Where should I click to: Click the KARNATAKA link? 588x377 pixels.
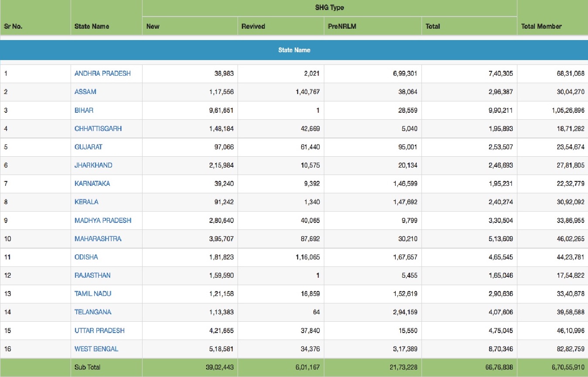[x=92, y=184]
